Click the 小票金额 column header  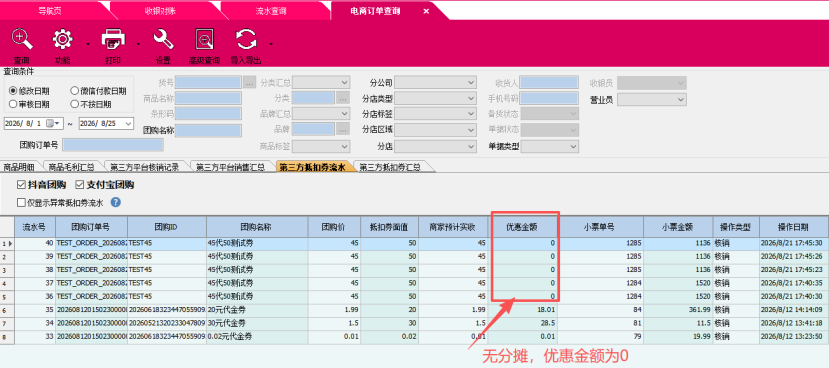tap(678, 227)
